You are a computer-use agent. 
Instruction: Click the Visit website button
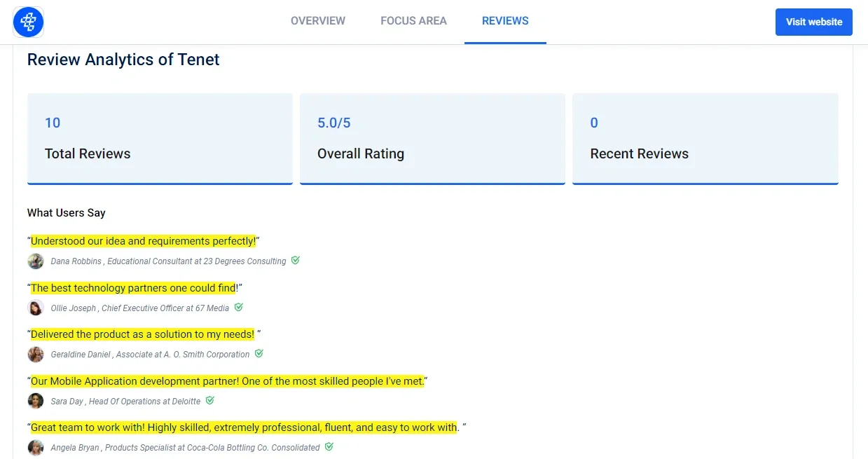coord(813,22)
